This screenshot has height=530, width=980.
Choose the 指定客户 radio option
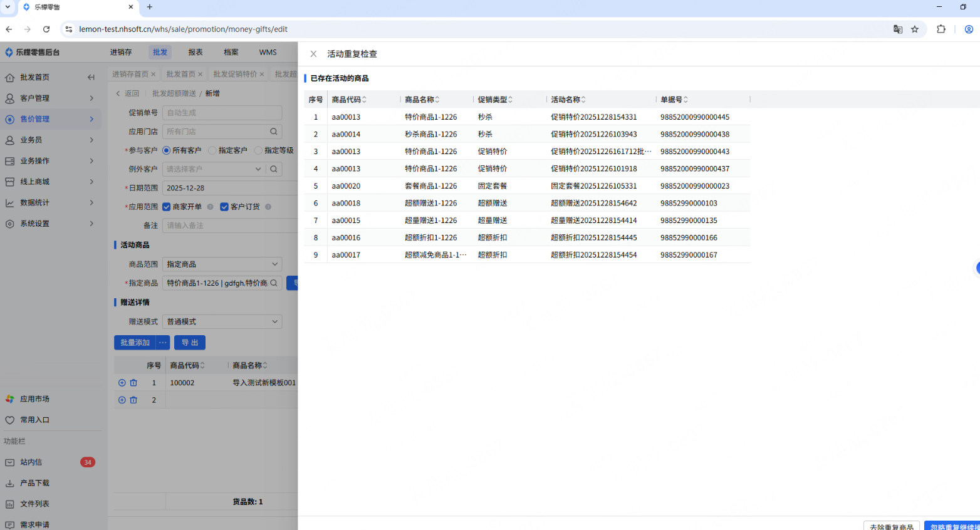click(212, 150)
